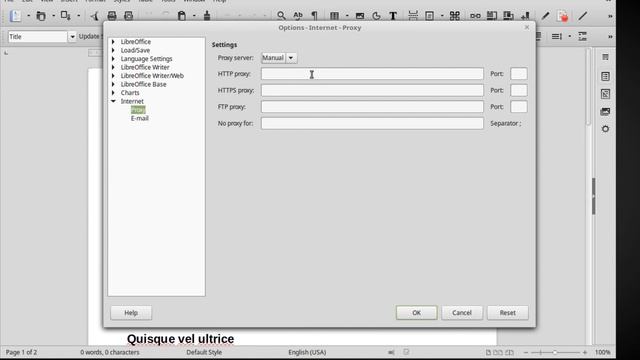Click the Insert hyperlink icon
Viewport: 640px width, 360px height.
pyautogui.click(x=475, y=16)
